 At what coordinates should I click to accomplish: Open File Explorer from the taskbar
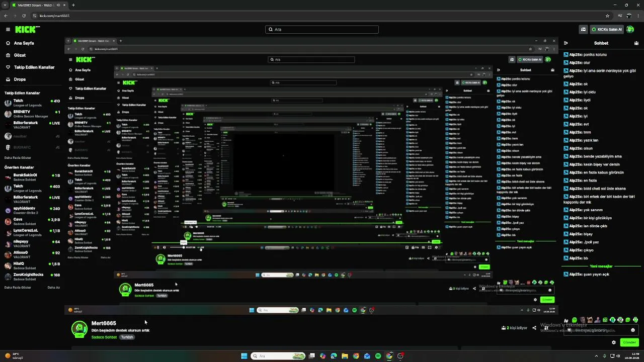coord(345,356)
